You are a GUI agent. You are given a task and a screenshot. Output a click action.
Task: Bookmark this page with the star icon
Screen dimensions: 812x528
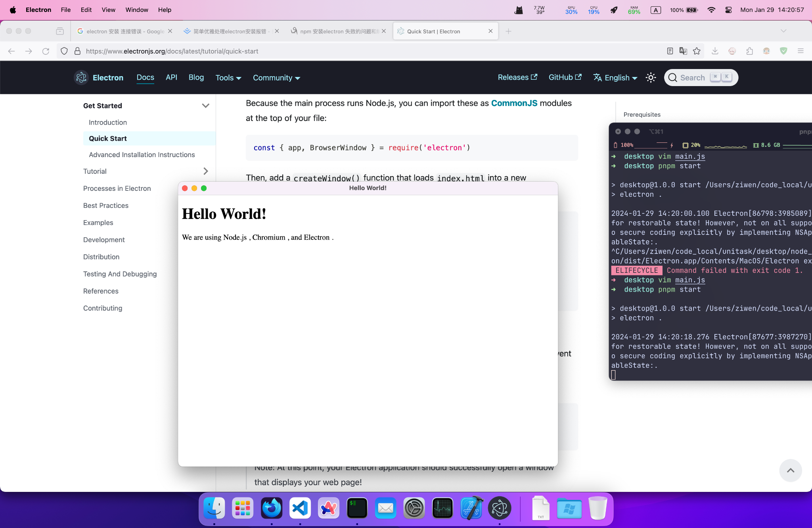[x=697, y=51]
